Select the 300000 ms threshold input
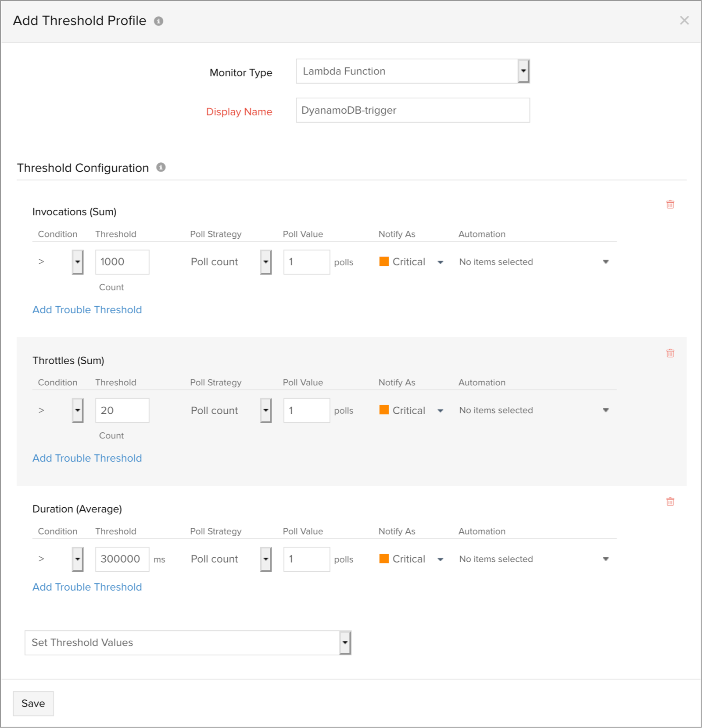This screenshot has width=702, height=728. click(122, 559)
